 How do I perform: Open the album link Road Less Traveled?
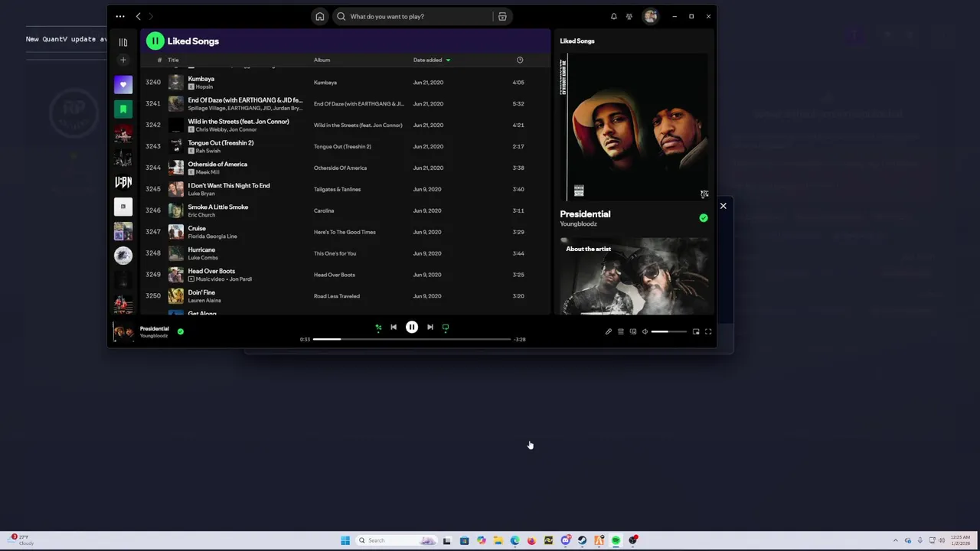tap(336, 296)
